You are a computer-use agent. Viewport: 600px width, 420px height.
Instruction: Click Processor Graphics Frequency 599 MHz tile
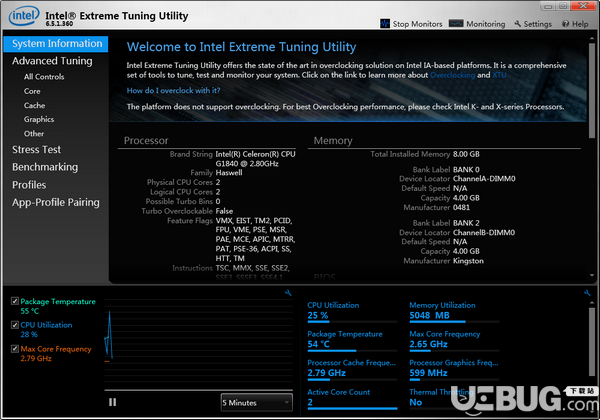(454, 370)
